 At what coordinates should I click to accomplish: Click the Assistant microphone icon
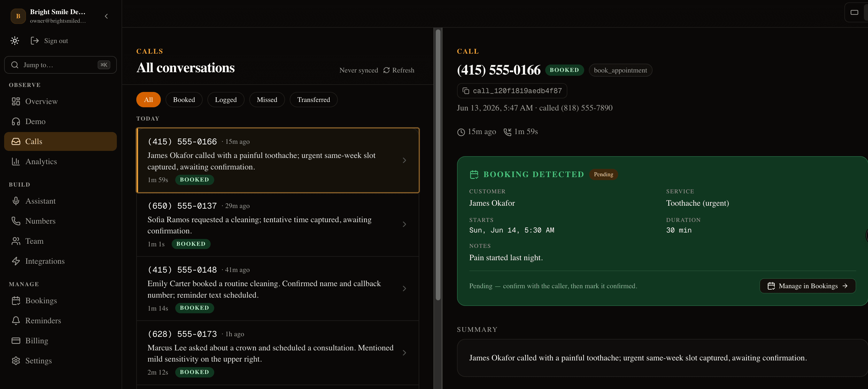pyautogui.click(x=16, y=201)
